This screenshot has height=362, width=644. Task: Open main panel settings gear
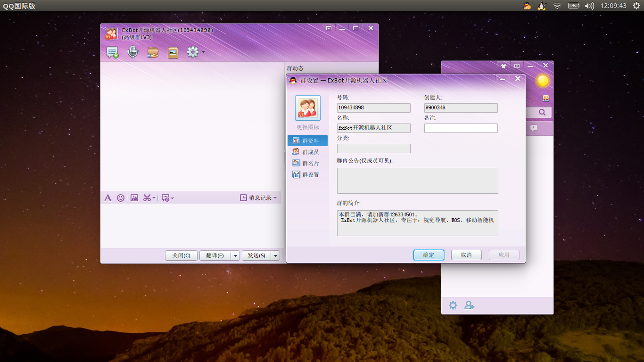[453, 305]
